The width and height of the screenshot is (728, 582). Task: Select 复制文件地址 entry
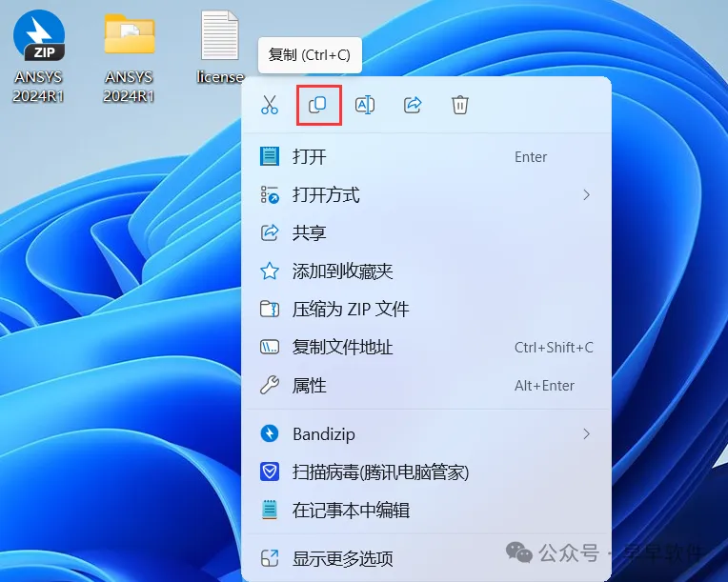click(426, 347)
